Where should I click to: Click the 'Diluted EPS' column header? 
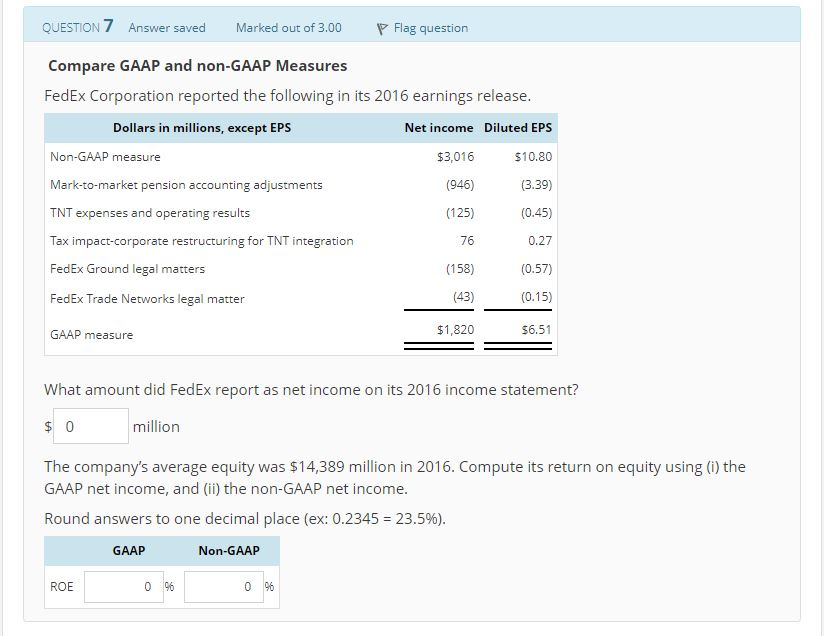point(518,128)
